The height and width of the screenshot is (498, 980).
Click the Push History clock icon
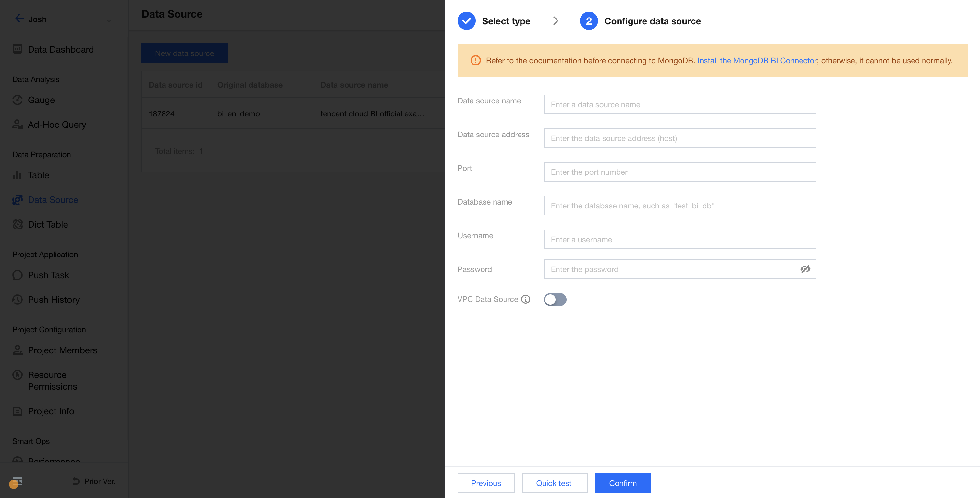click(x=18, y=300)
